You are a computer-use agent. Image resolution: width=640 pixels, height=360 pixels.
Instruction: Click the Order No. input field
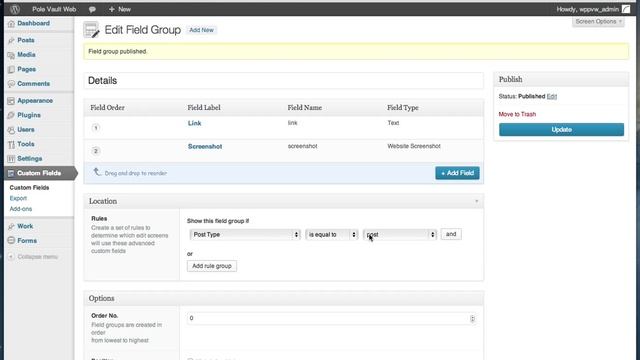tap(331, 319)
